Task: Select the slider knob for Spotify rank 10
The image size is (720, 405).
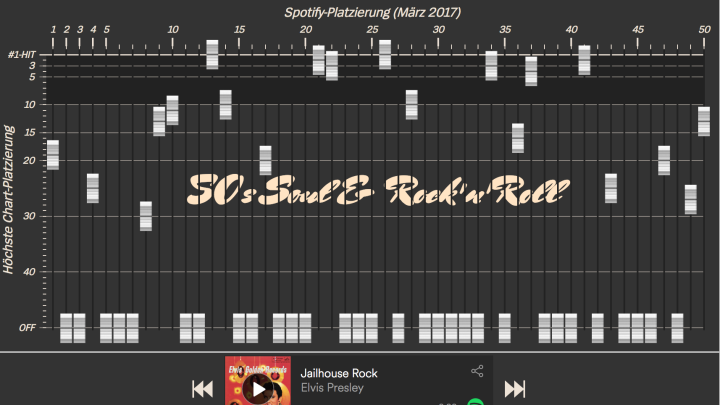Action: [173, 110]
